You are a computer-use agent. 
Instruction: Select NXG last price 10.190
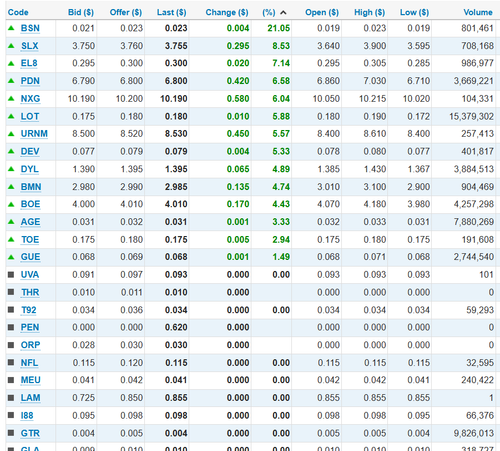pos(174,99)
